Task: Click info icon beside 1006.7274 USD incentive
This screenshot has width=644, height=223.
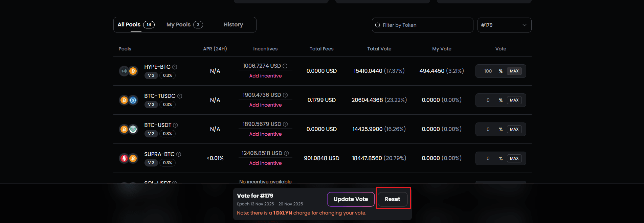Action: (285, 66)
